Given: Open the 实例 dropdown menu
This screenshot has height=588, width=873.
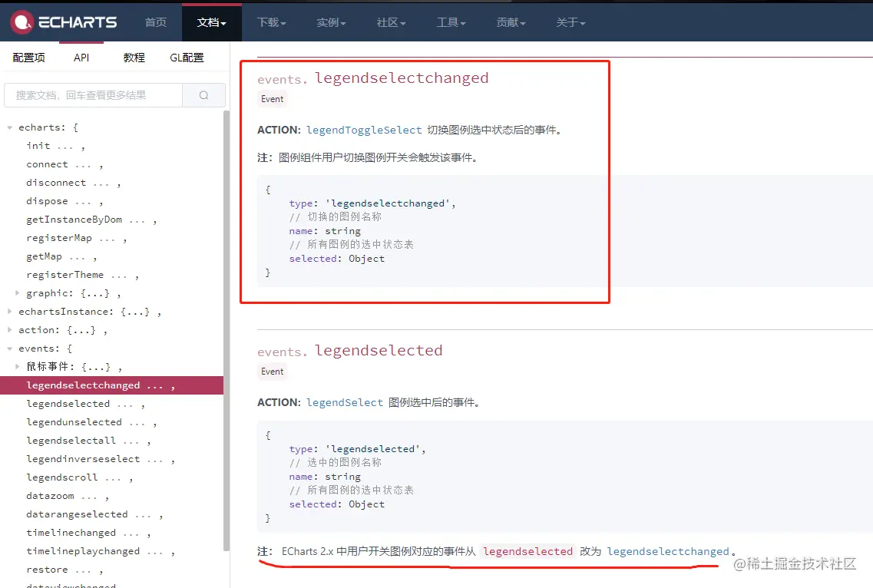Looking at the screenshot, I should click(x=331, y=22).
